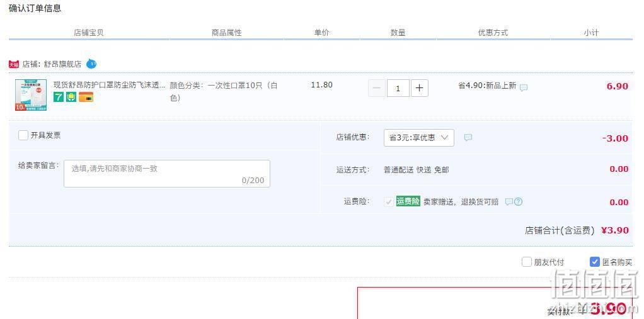Open the 省3元:享优惠 store discount dropdown
This screenshot has height=319, width=644.
[x=419, y=138]
